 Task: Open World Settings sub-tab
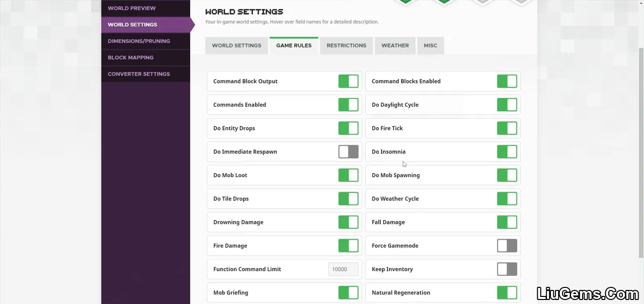(x=236, y=45)
